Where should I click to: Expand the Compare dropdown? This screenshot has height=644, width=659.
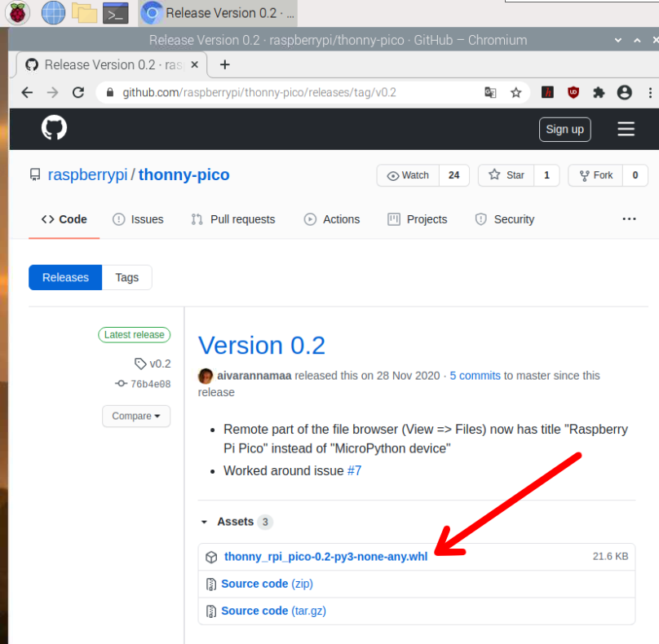pyautogui.click(x=136, y=416)
